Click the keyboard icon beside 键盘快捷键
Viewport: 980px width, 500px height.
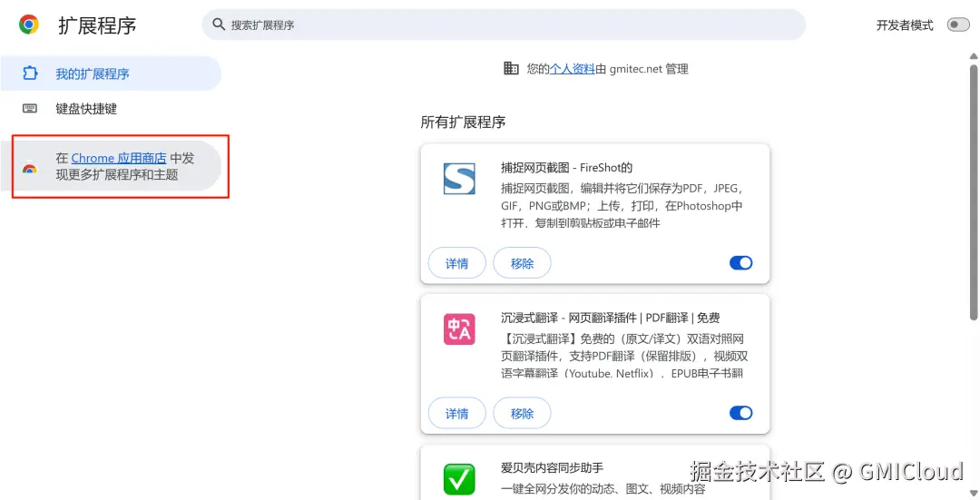[30, 108]
